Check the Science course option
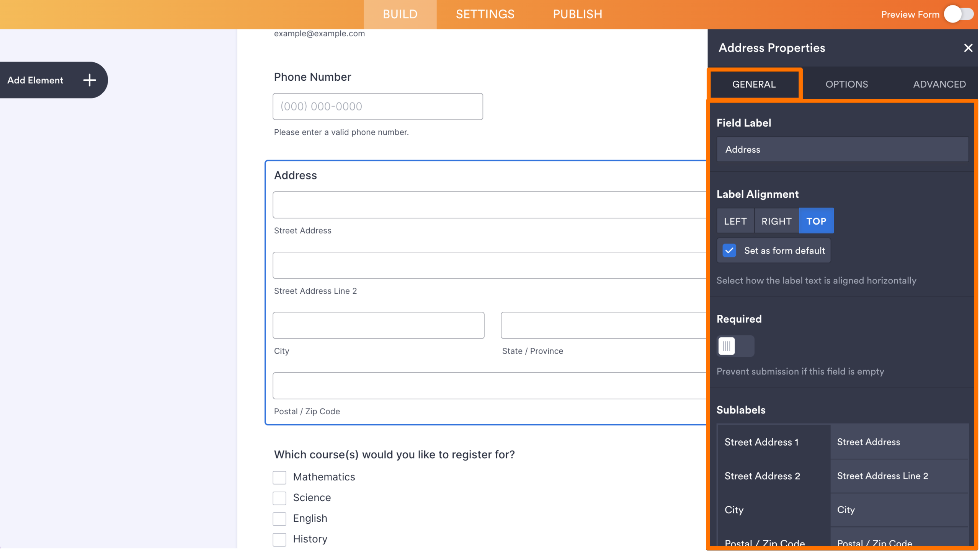 click(x=279, y=498)
